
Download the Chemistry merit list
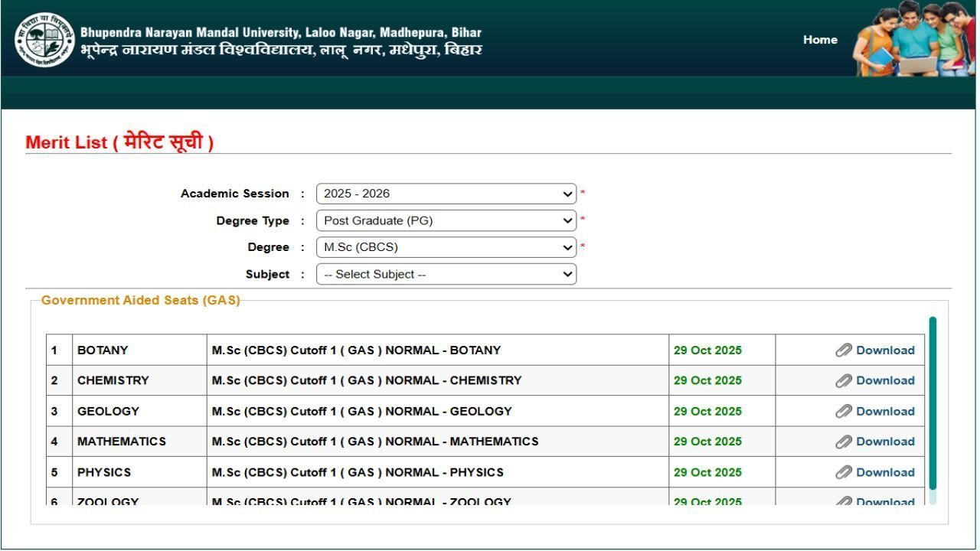[885, 380]
